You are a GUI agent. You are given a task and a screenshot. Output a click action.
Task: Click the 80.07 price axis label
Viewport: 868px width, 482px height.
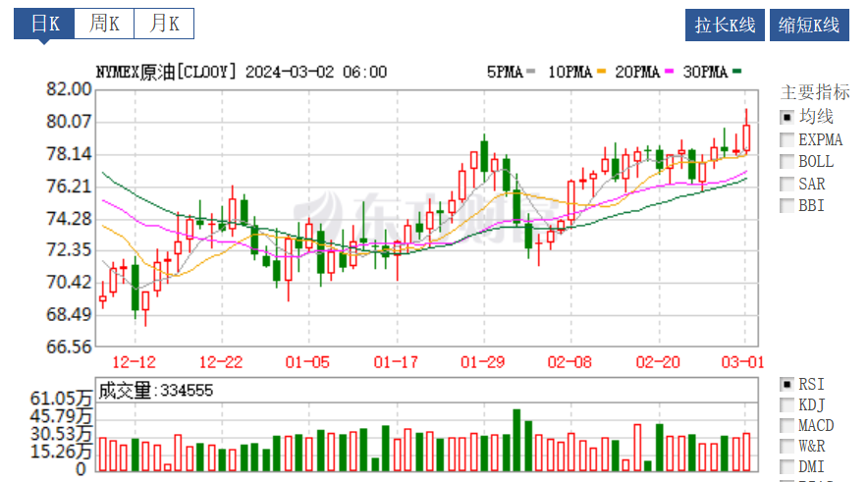click(69, 121)
